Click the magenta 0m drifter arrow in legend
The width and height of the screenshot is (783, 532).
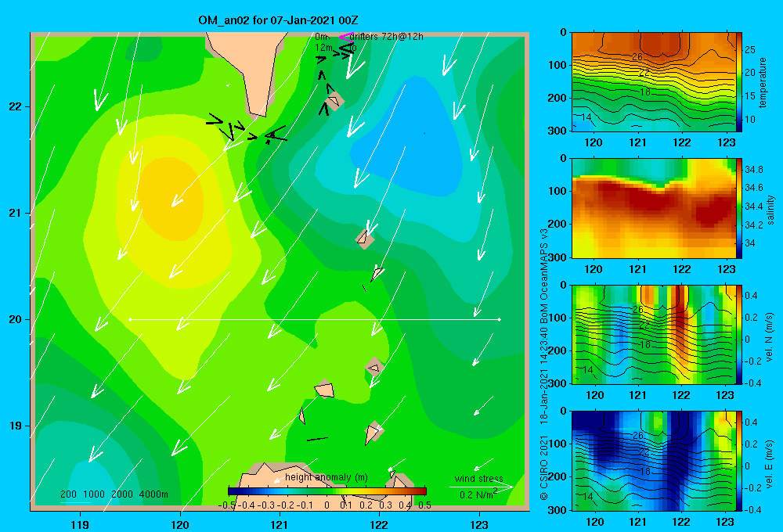pyautogui.click(x=345, y=37)
